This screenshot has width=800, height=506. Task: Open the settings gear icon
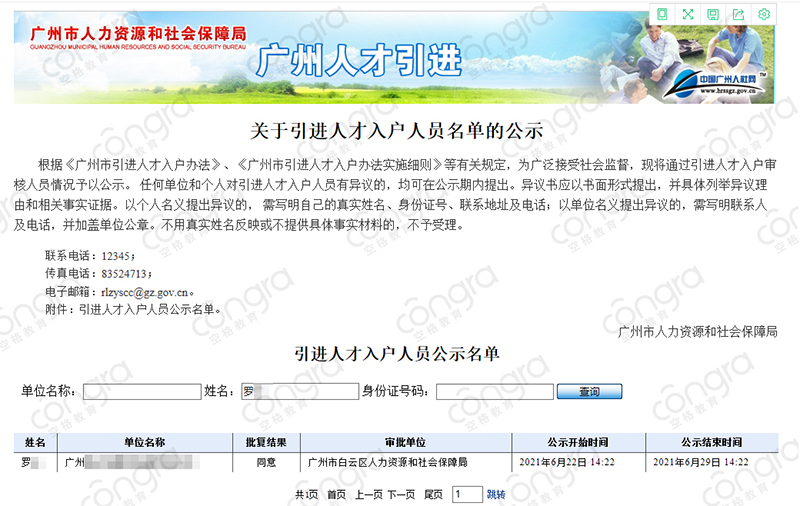tap(764, 14)
